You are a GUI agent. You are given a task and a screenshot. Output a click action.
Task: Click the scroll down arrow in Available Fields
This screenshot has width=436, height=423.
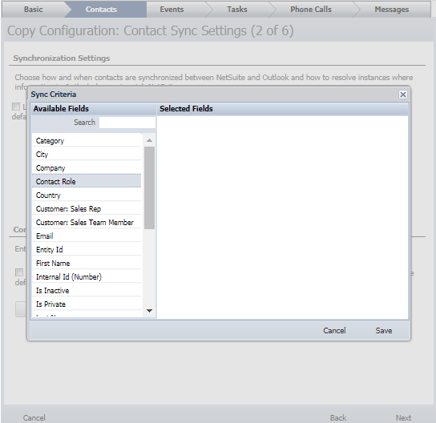click(149, 311)
